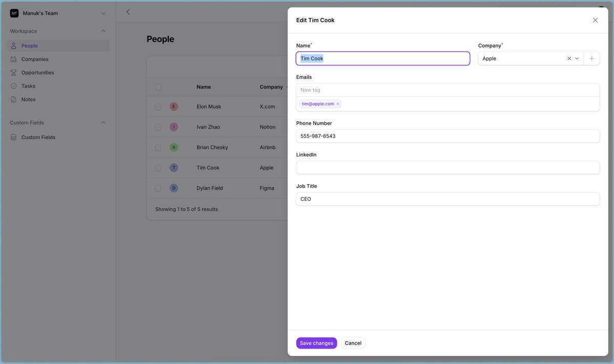
Task: Go to Companies in sidebar
Action: coord(59,59)
